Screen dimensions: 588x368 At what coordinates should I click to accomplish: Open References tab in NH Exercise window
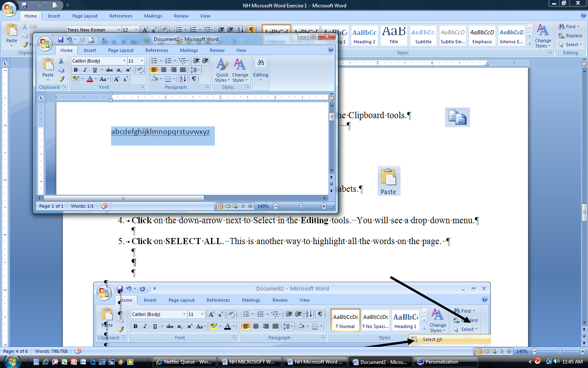tap(120, 16)
